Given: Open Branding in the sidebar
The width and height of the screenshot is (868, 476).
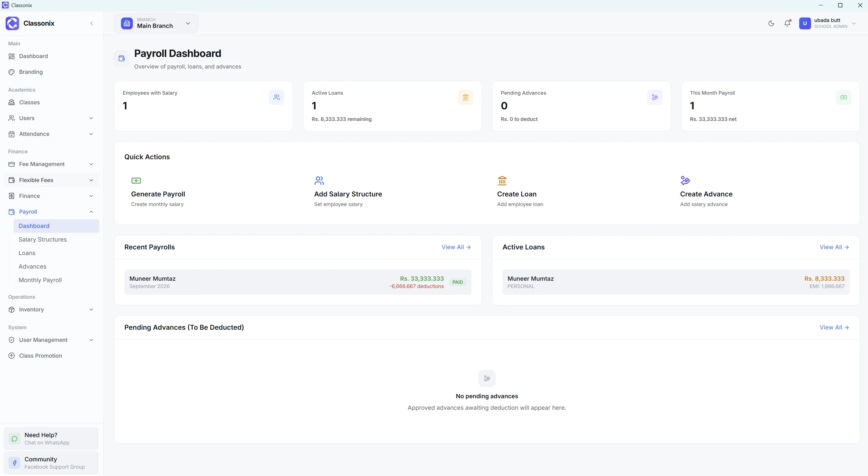Looking at the screenshot, I should [x=51, y=72].
